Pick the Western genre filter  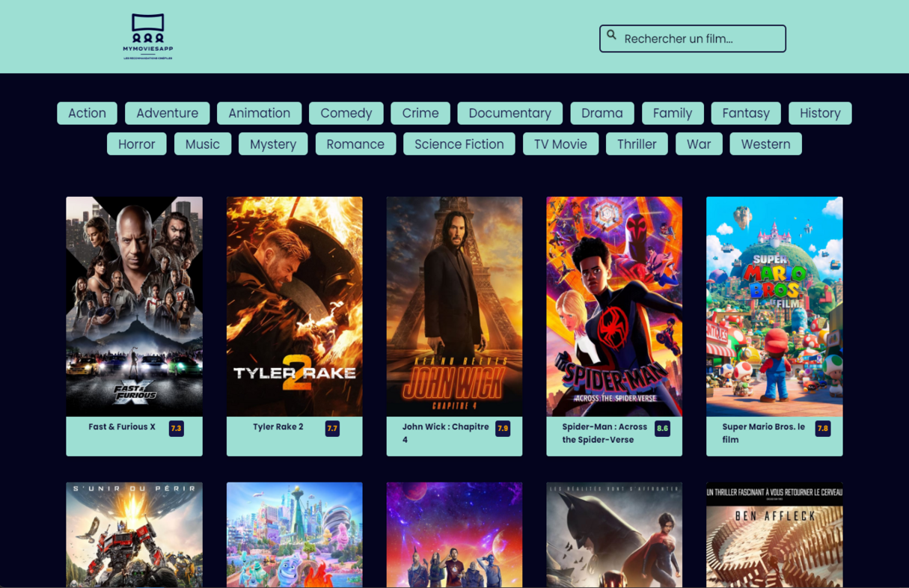(x=765, y=144)
